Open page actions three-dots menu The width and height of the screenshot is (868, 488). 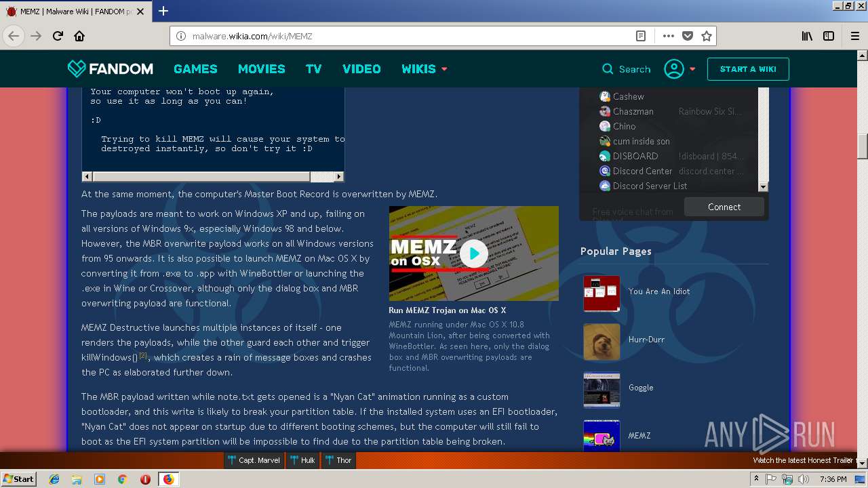pyautogui.click(x=668, y=36)
